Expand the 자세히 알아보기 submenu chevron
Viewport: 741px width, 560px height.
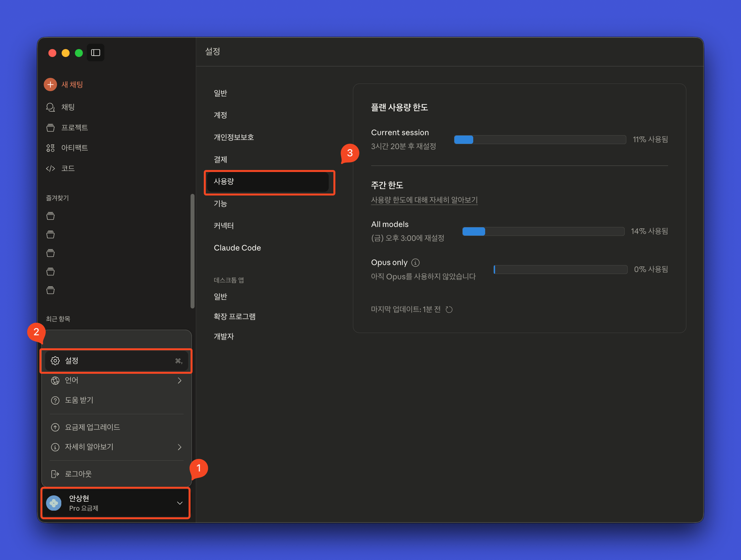(180, 447)
